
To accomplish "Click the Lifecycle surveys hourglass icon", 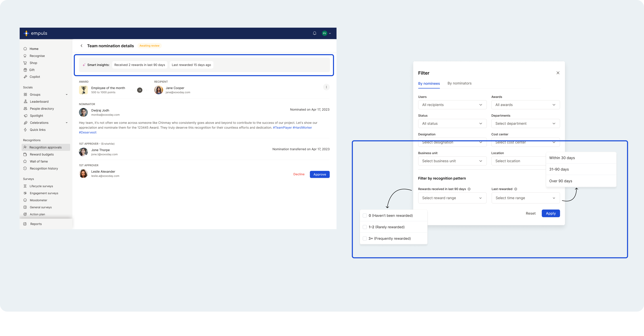I will 25,186.
